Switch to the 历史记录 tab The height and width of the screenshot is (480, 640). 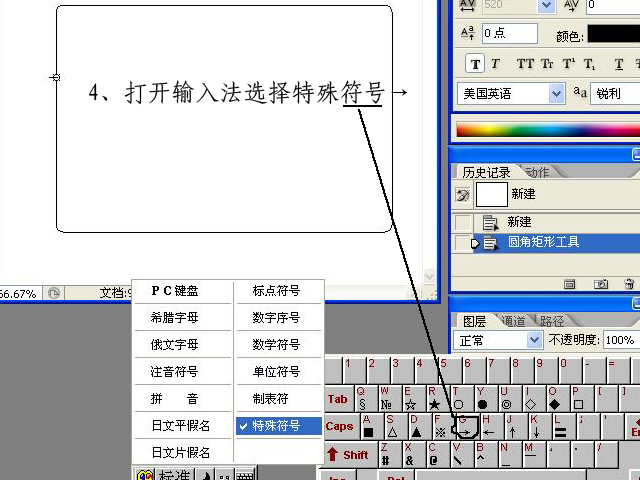[x=486, y=173]
